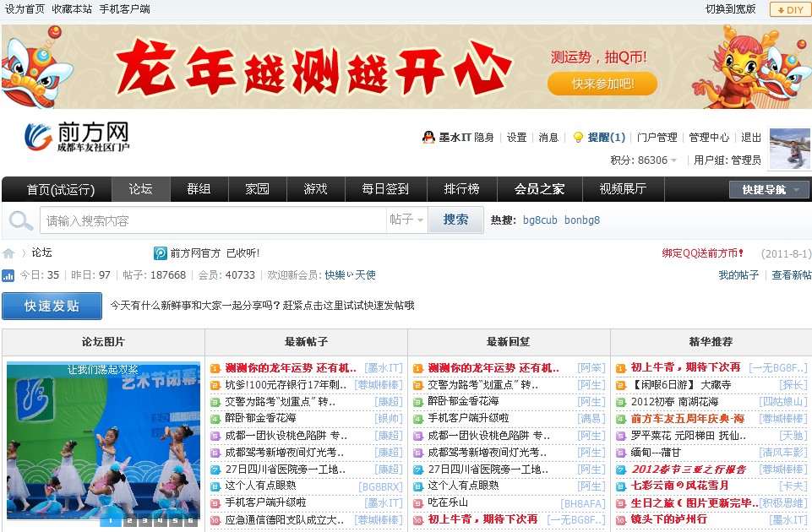Open 醉卧郁金香花海 in 最新帖子
Image resolution: width=812 pixels, height=532 pixels.
pyautogui.click(x=260, y=418)
